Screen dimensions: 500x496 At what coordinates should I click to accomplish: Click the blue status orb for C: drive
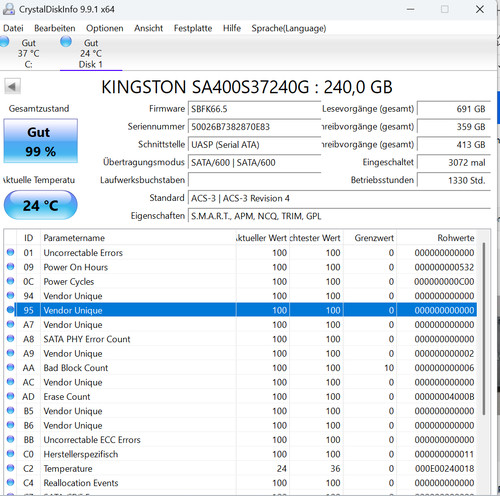coord(4,42)
